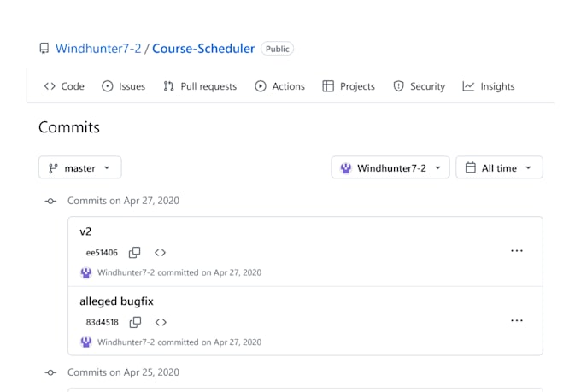Click the Code tab brackets icon
The width and height of the screenshot is (581, 392).
[50, 86]
